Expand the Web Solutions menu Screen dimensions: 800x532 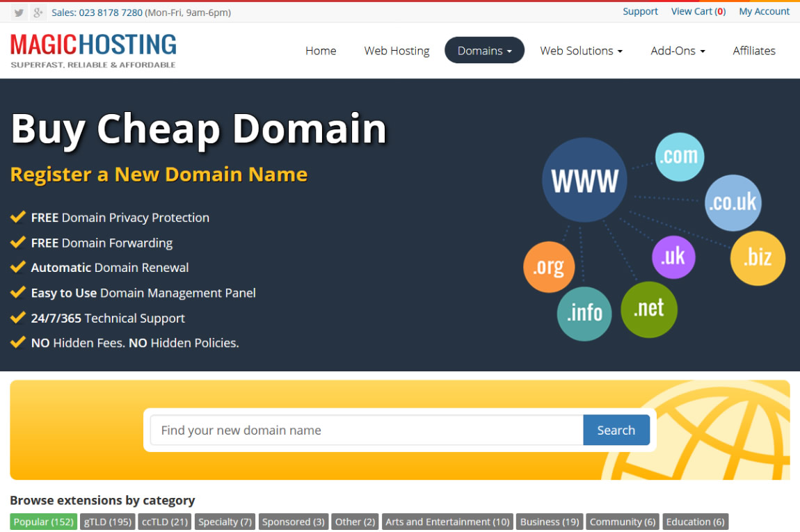coord(581,50)
